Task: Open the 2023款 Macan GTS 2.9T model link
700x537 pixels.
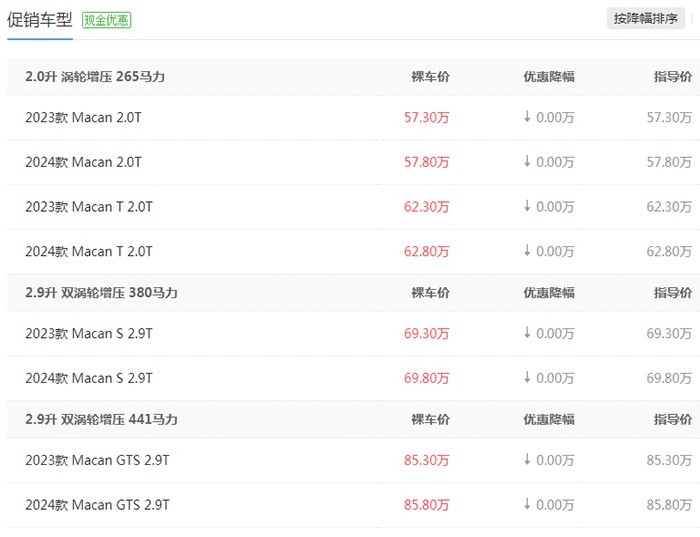Action: click(x=97, y=460)
